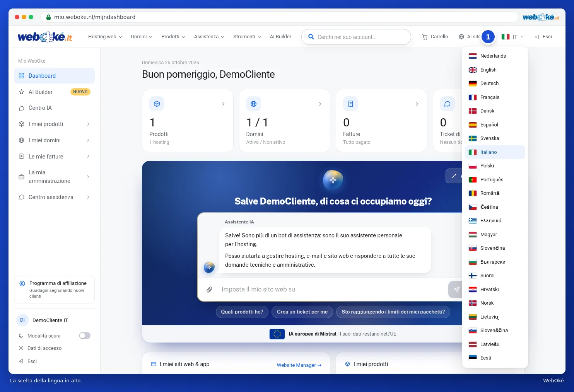Expand Centro assistenza in sidebar
Viewport: 574px width, 392px height.
(x=54, y=197)
